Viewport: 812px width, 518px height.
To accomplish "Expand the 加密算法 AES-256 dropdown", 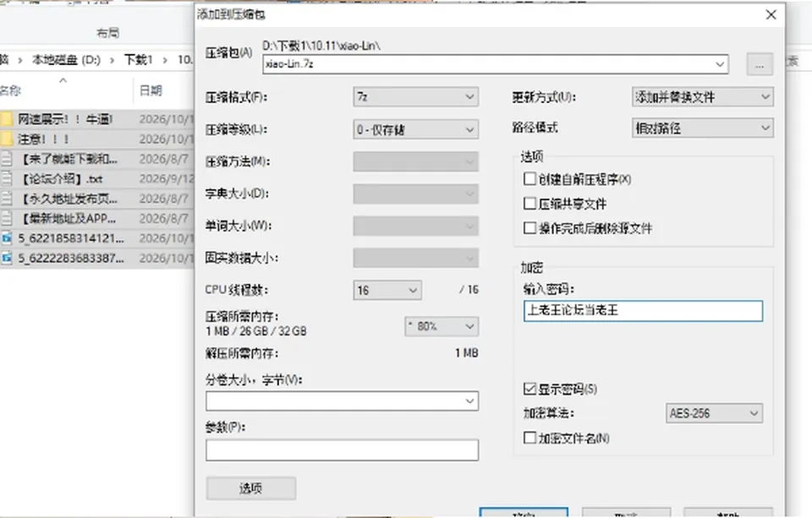I will 714,413.
